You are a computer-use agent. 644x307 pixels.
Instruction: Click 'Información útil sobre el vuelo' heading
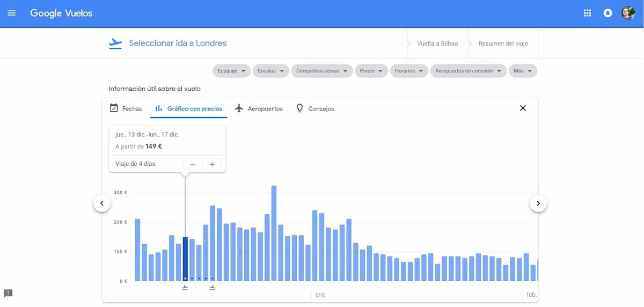point(155,89)
